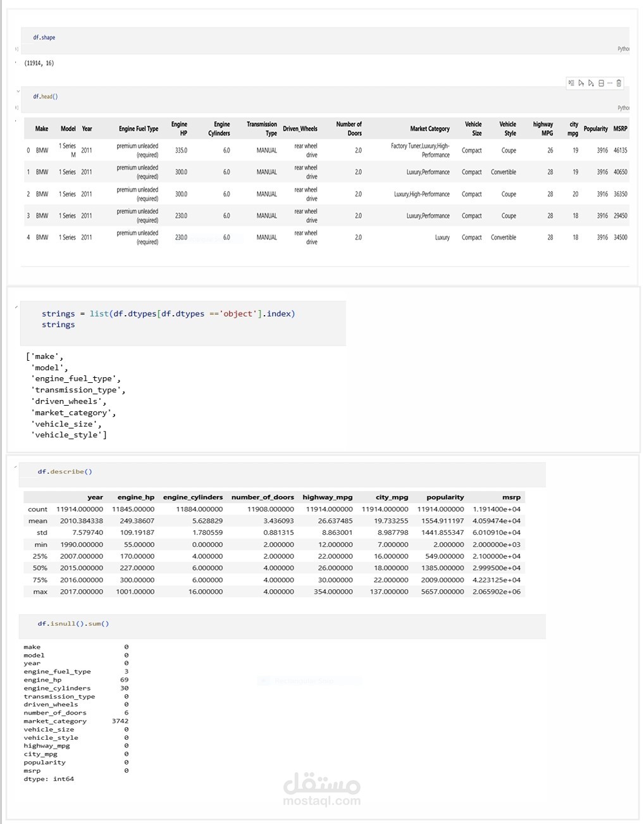The width and height of the screenshot is (644, 824).
Task: Focus the df.describe() code cell
Action: point(282,474)
